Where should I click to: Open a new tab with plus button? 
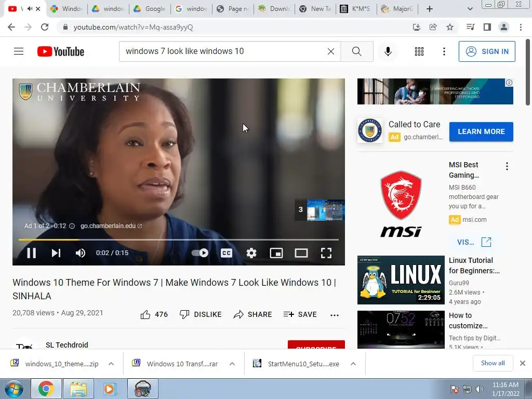point(430,9)
